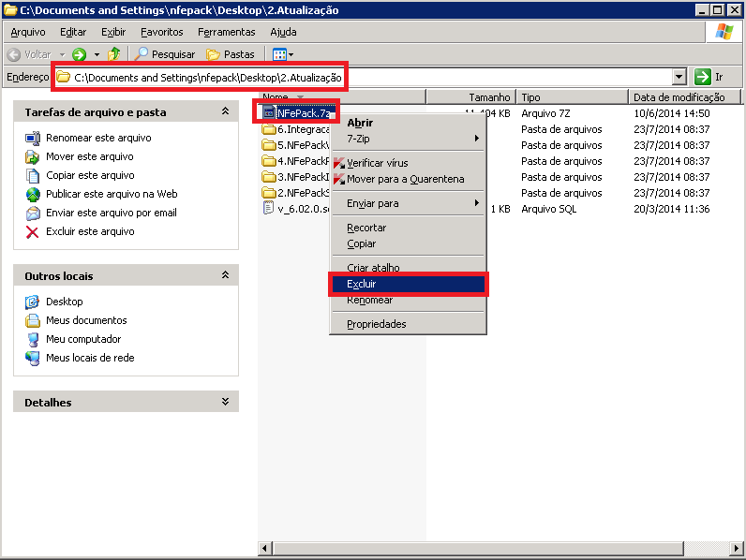Click the green Forward arrow icon
746x560 pixels.
80,54
